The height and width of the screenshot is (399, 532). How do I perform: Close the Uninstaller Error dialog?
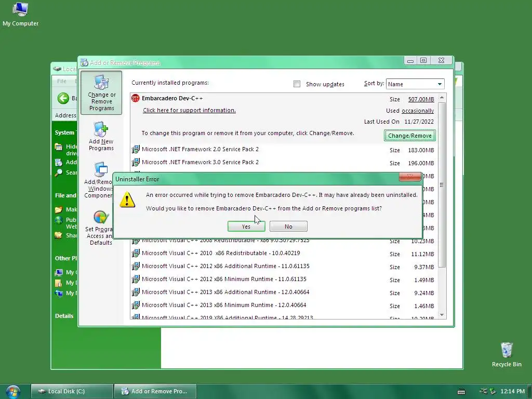tap(410, 177)
